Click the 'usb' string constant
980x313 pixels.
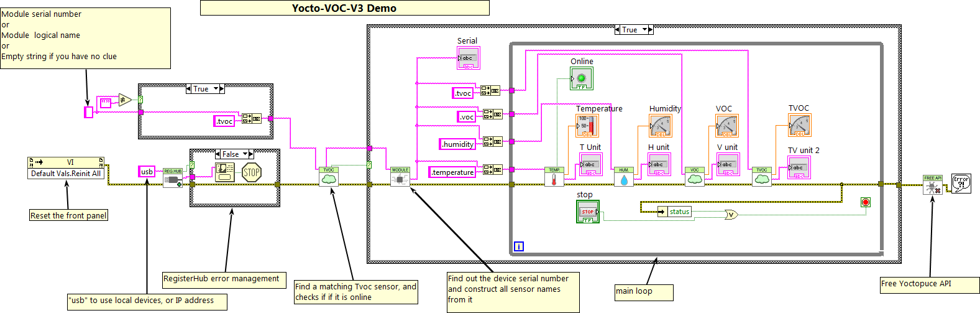coord(147,172)
